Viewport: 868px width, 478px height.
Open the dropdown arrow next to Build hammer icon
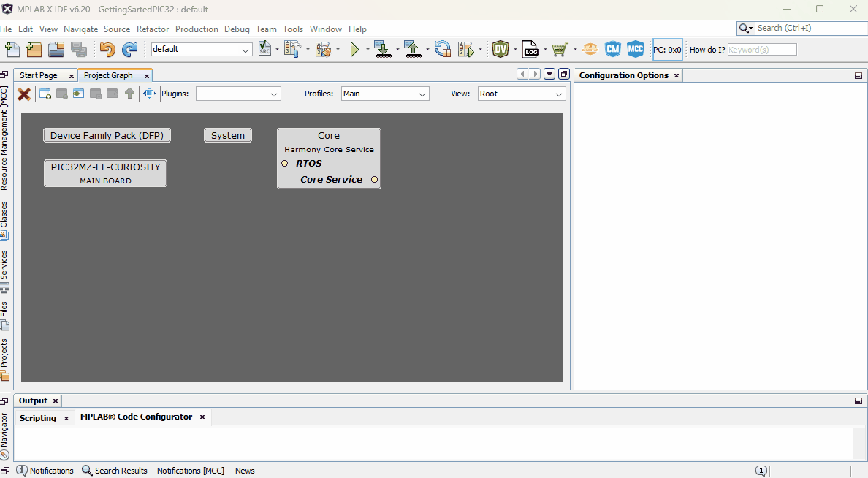point(308,49)
